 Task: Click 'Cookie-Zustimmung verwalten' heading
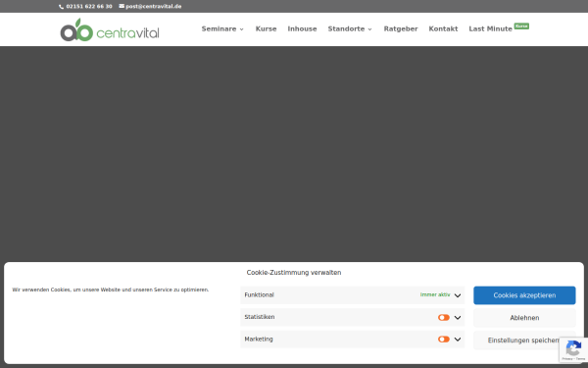[x=294, y=273]
